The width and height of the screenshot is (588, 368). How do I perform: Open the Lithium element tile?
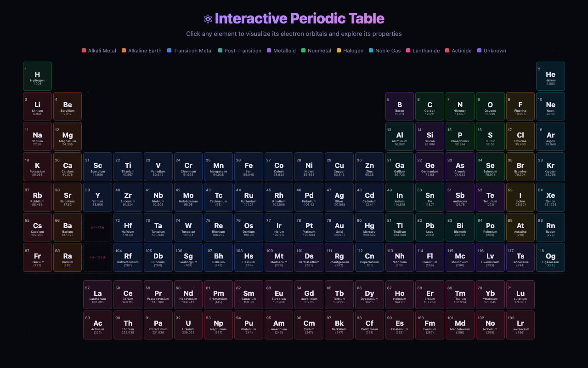37,106
